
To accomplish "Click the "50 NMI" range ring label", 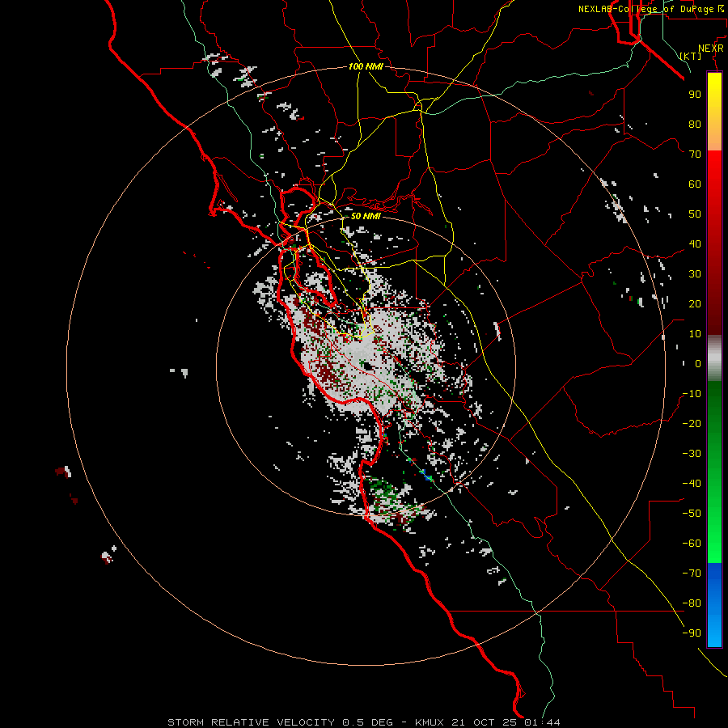I will 366,216.
